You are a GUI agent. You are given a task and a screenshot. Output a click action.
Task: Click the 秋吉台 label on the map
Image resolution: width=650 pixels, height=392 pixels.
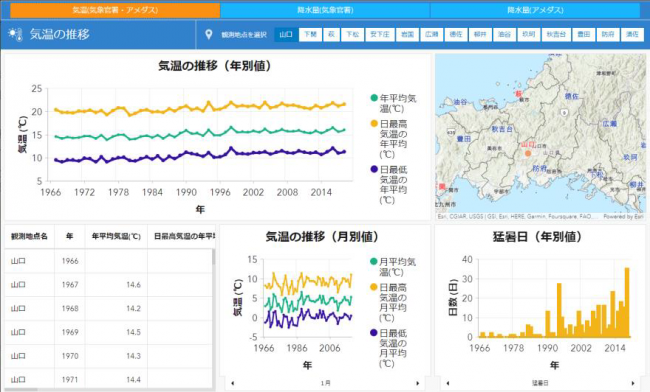click(x=502, y=129)
